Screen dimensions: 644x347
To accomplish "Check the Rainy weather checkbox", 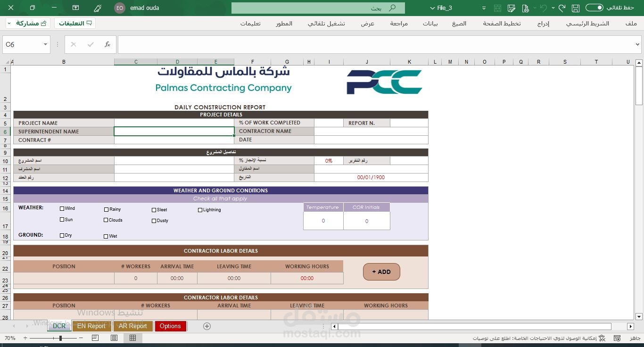I will (x=106, y=209).
